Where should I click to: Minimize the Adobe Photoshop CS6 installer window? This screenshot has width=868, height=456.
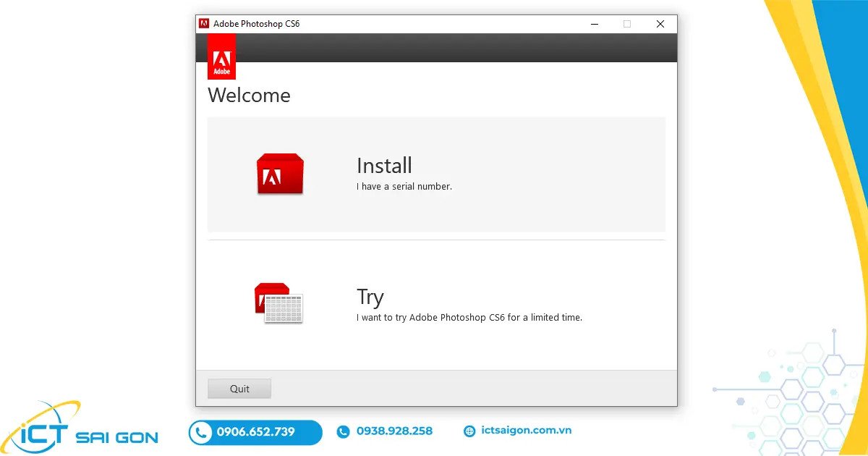point(594,24)
